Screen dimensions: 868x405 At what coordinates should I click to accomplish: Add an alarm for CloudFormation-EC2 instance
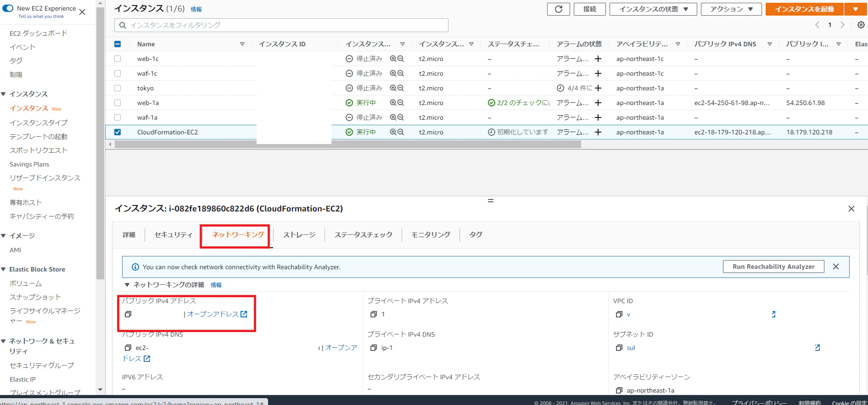point(598,132)
